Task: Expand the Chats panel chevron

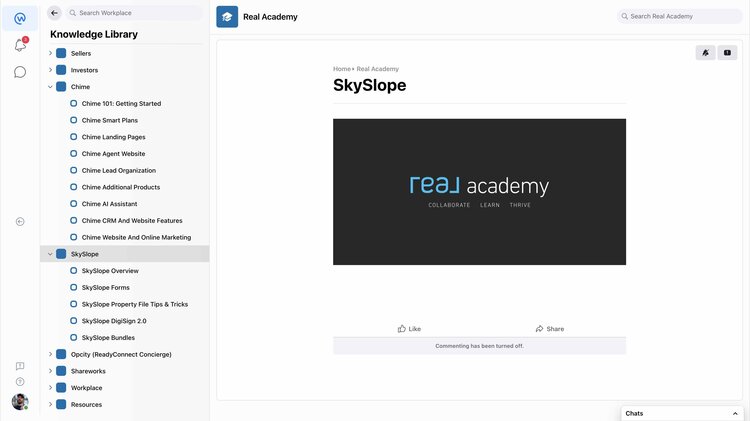Action: pos(735,413)
